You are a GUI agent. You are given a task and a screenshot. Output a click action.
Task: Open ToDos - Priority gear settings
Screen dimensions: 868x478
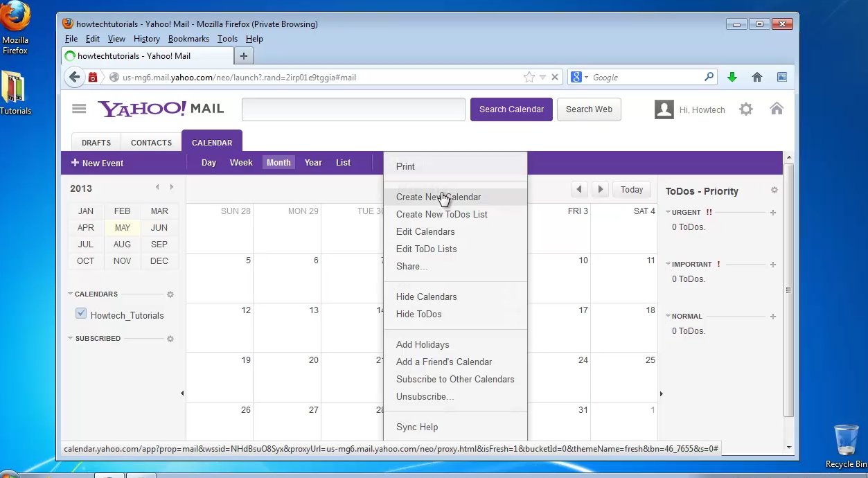(x=774, y=191)
